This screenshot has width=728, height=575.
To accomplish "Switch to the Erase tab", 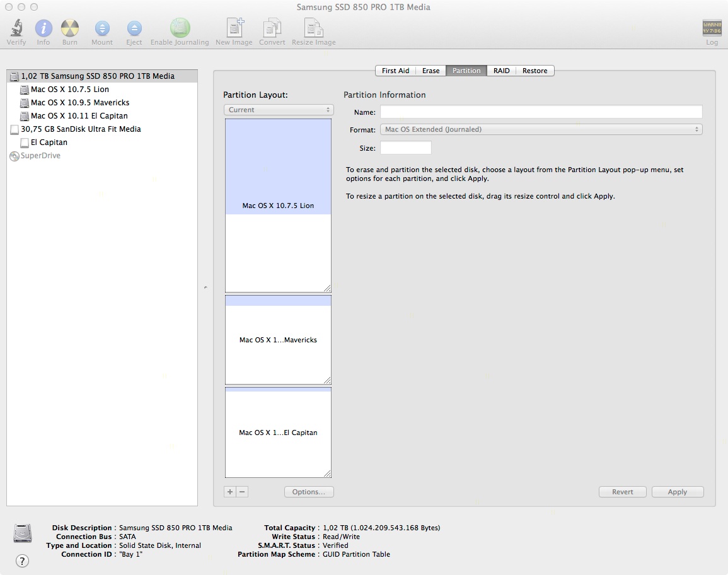I will 431,71.
